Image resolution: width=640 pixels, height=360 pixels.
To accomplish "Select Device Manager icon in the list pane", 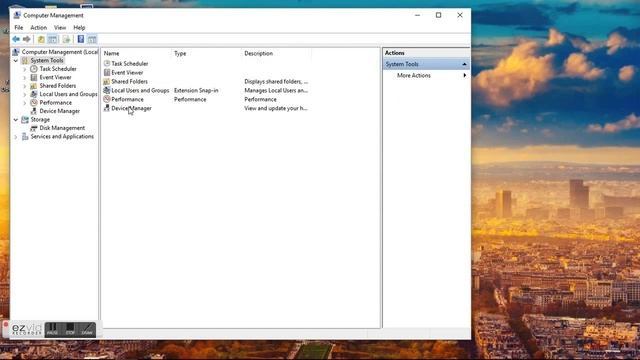I will point(107,108).
